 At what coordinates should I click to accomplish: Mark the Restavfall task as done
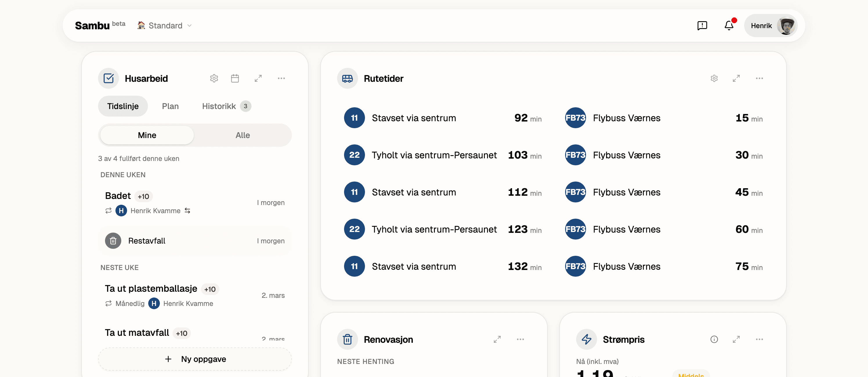point(113,240)
